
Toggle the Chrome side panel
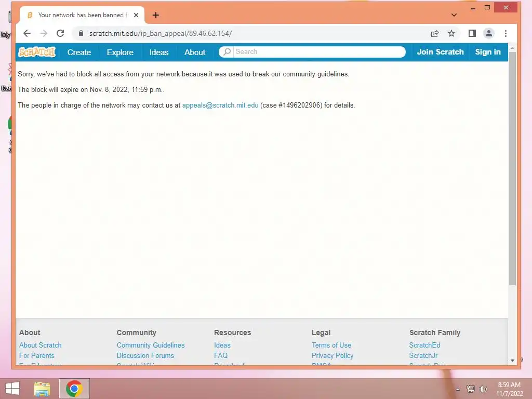[472, 33]
